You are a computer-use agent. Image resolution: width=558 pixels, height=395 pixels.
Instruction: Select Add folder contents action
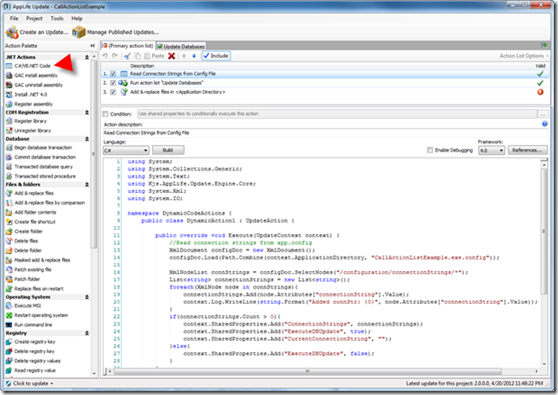point(31,212)
